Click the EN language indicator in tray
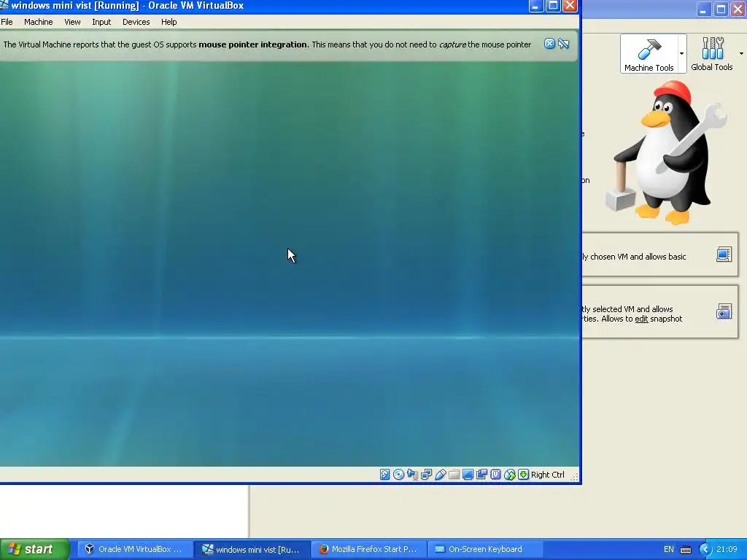The width and height of the screenshot is (747, 560). click(x=669, y=550)
